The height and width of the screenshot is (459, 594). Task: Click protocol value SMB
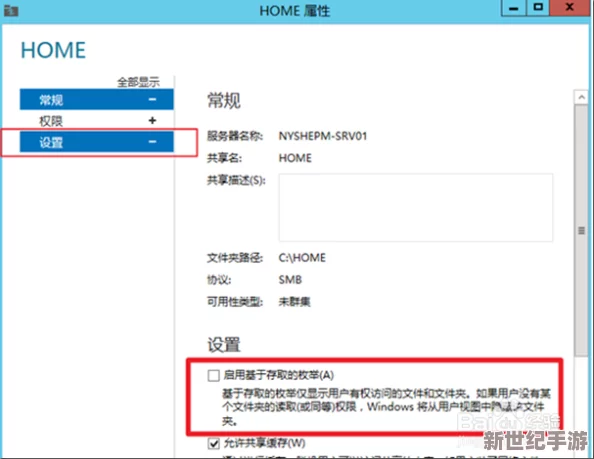click(290, 280)
